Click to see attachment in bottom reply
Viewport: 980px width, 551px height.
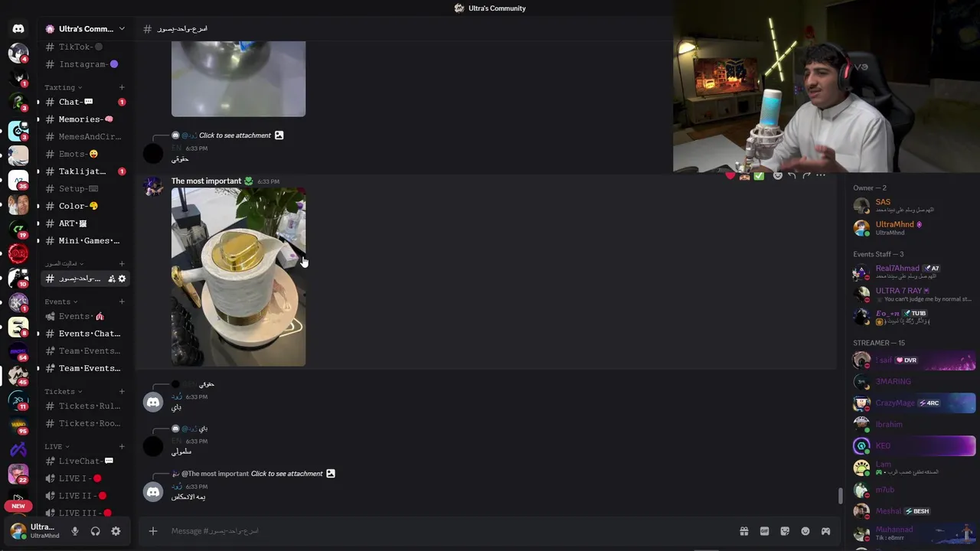(287, 474)
